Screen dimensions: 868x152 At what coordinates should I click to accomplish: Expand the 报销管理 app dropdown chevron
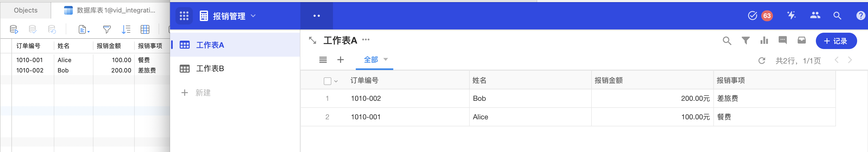253,16
